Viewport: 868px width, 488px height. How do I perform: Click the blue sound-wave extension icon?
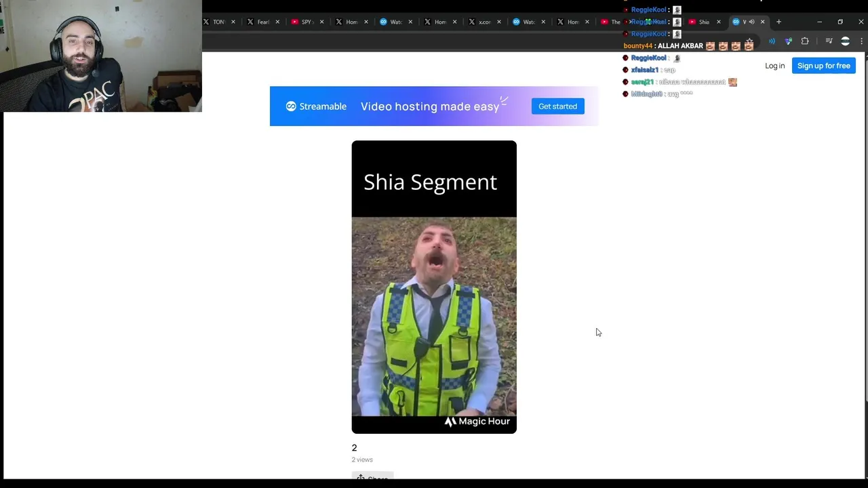pos(772,41)
